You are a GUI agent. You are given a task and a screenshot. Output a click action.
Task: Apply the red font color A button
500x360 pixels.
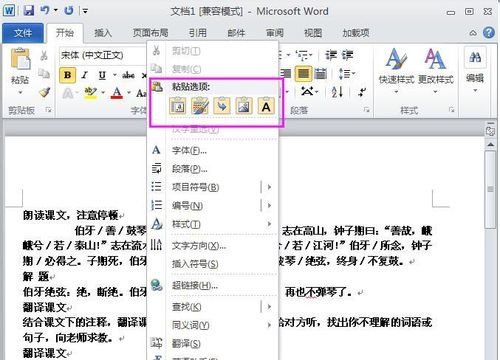click(x=117, y=93)
